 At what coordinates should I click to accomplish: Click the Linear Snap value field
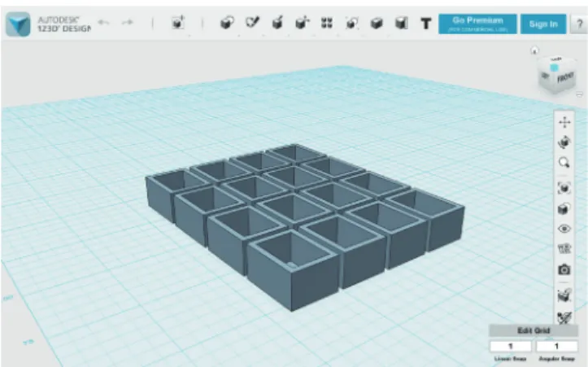(510, 346)
